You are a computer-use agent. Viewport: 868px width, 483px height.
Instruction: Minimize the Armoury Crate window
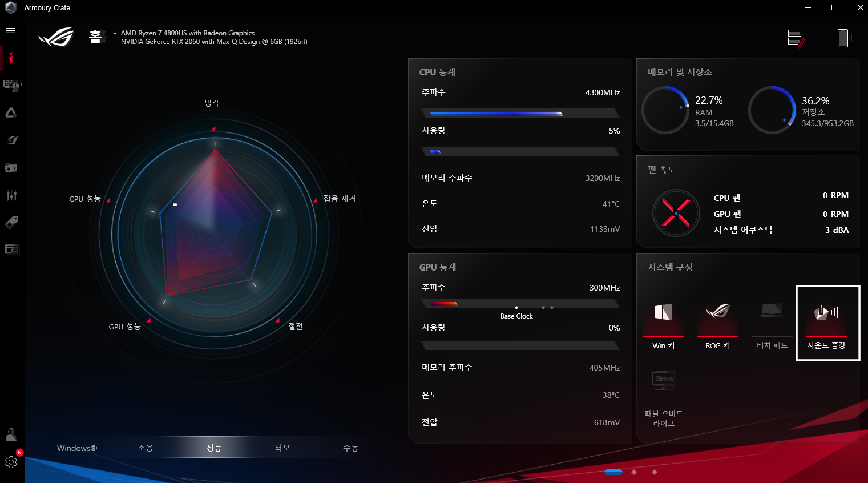(808, 7)
